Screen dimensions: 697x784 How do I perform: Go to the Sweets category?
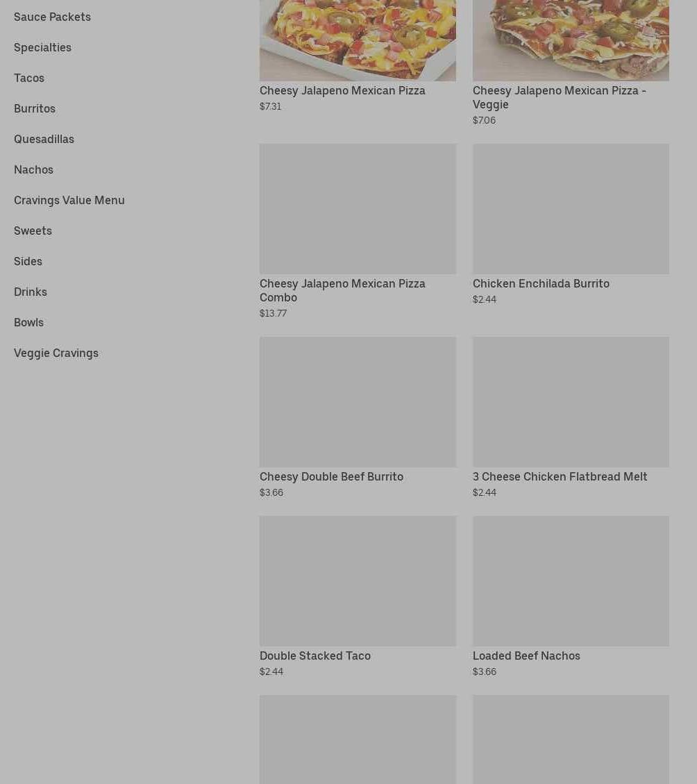pos(33,231)
